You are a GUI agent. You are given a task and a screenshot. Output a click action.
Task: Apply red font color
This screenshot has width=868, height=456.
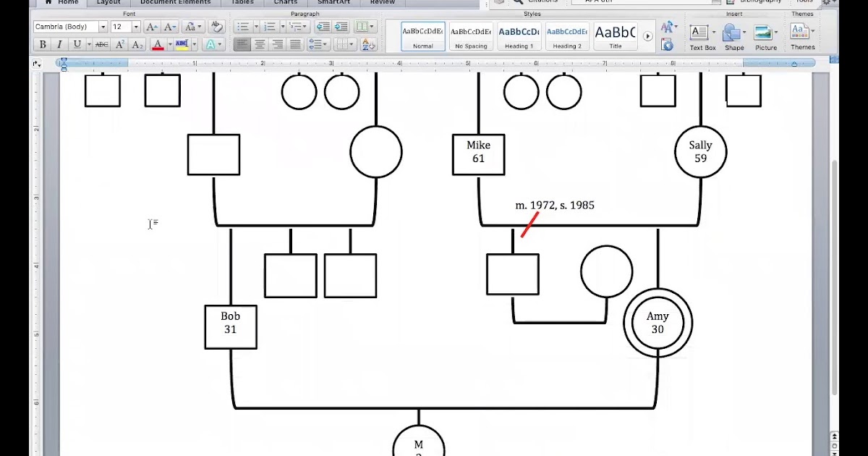tap(158, 45)
